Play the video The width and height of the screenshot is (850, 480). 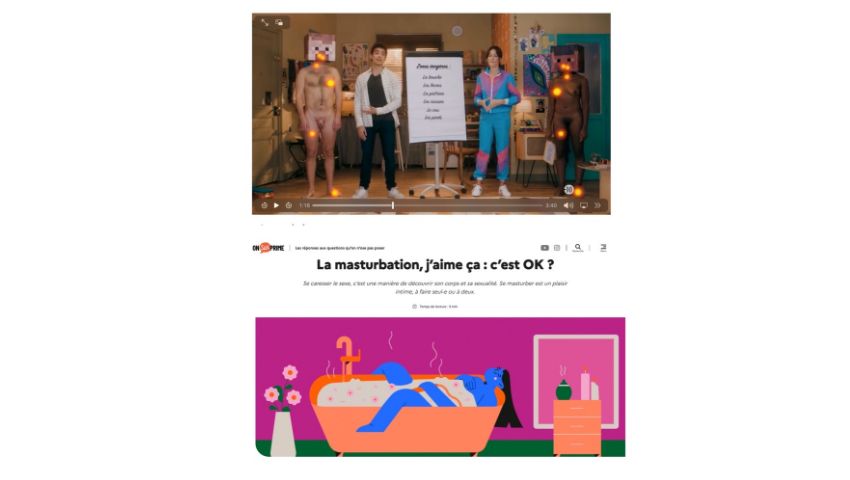(276, 206)
